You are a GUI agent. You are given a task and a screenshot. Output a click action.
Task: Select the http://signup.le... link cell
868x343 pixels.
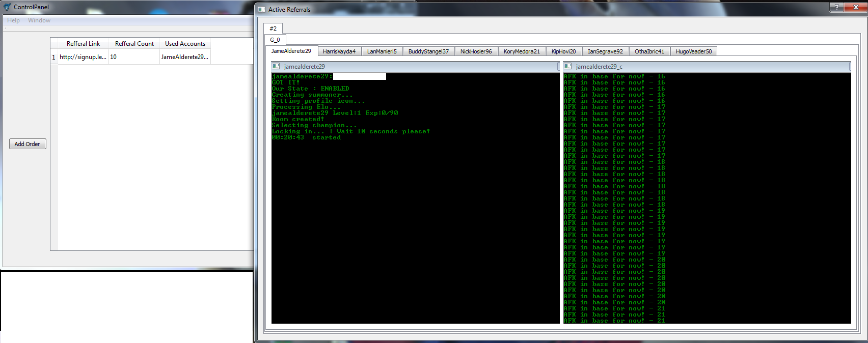[x=83, y=57]
